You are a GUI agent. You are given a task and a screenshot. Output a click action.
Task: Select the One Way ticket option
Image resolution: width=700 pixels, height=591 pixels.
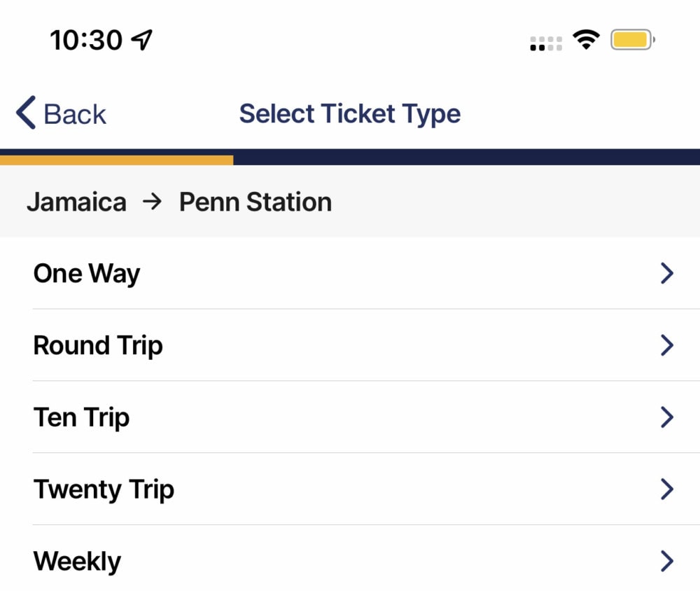pyautogui.click(x=350, y=273)
